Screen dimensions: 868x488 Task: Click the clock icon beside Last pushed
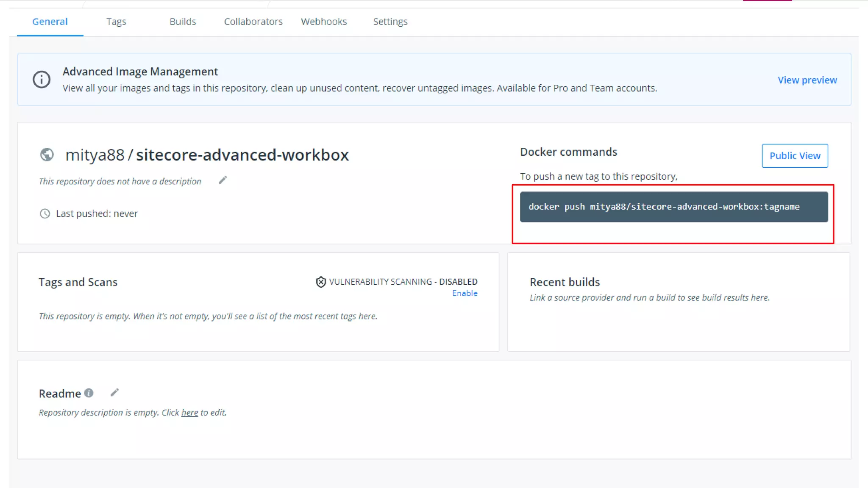(x=45, y=213)
